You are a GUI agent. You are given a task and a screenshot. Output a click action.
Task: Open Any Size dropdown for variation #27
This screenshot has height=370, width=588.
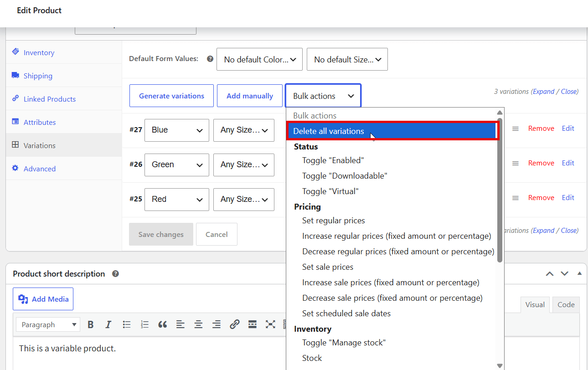pyautogui.click(x=244, y=130)
